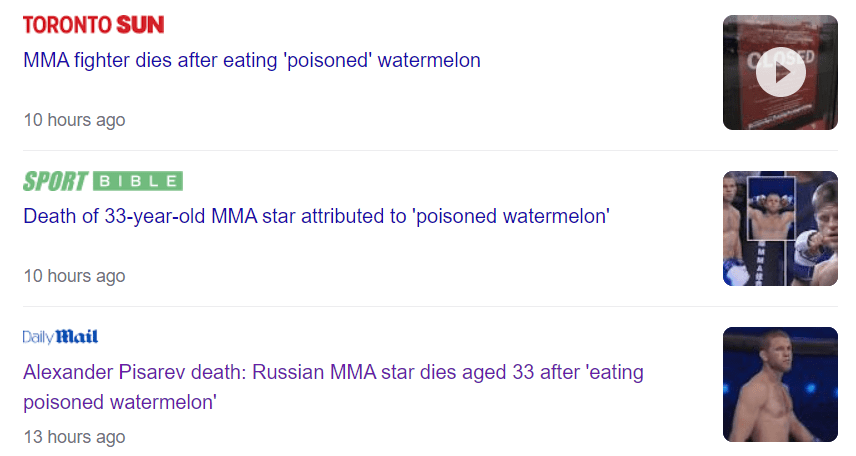Click the green BIBLE box in the logo
856x456 pixels.
[138, 181]
